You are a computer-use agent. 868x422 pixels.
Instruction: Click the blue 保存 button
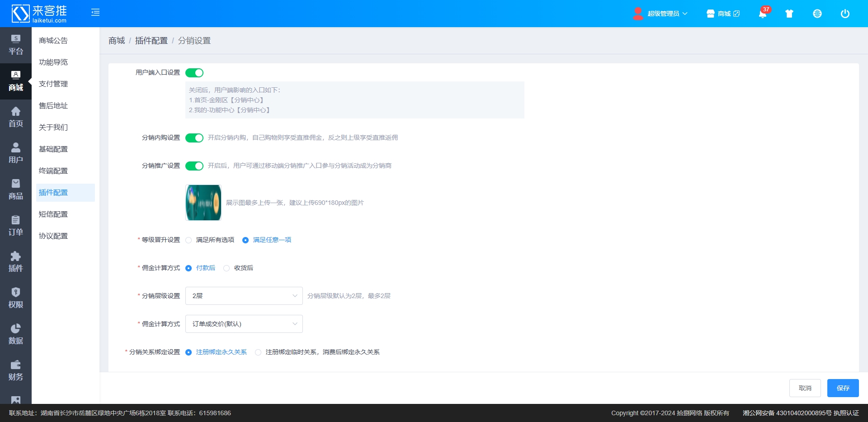coord(843,388)
